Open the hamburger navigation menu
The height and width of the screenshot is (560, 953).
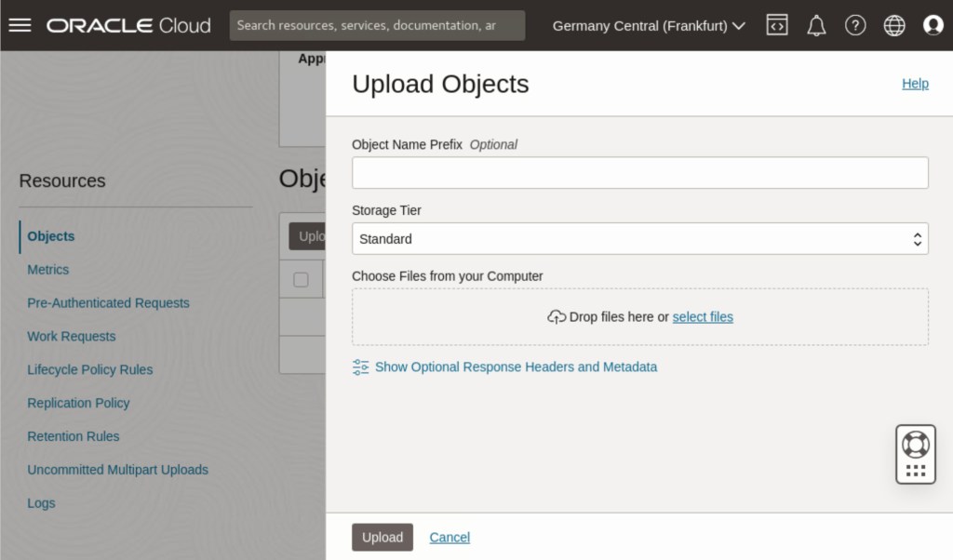pyautogui.click(x=20, y=25)
